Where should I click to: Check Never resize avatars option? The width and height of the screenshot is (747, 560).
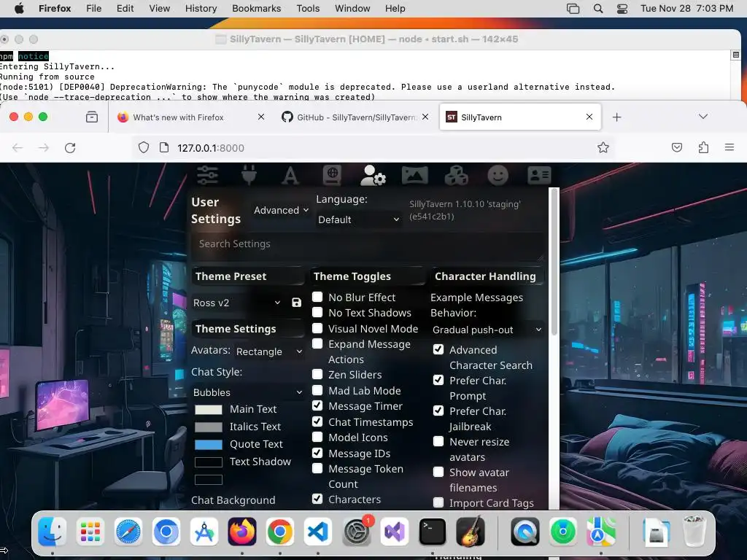click(x=438, y=441)
